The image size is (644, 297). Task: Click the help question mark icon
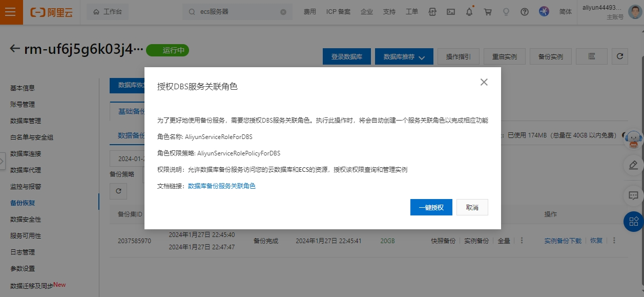[524, 12]
